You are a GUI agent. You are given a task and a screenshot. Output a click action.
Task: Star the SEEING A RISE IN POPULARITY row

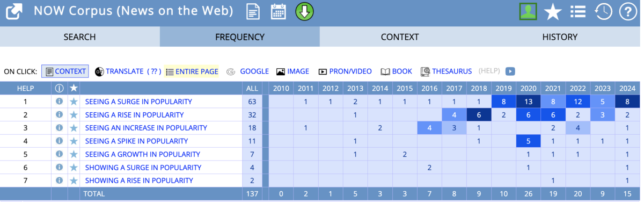coord(74,114)
